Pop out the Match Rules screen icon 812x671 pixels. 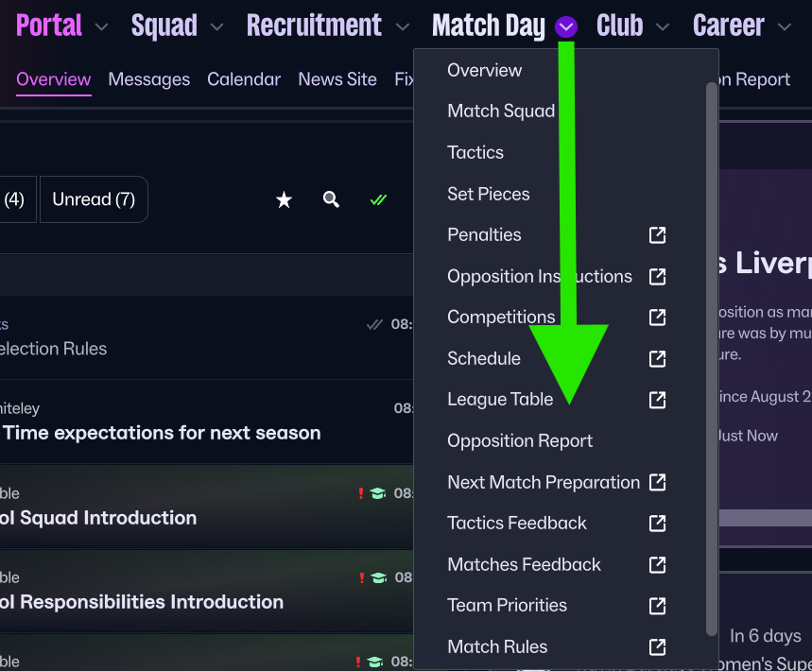tap(657, 647)
